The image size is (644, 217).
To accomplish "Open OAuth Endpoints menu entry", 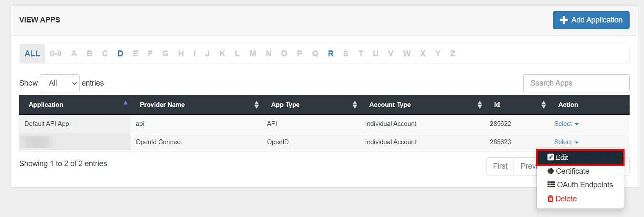I will (x=580, y=185).
